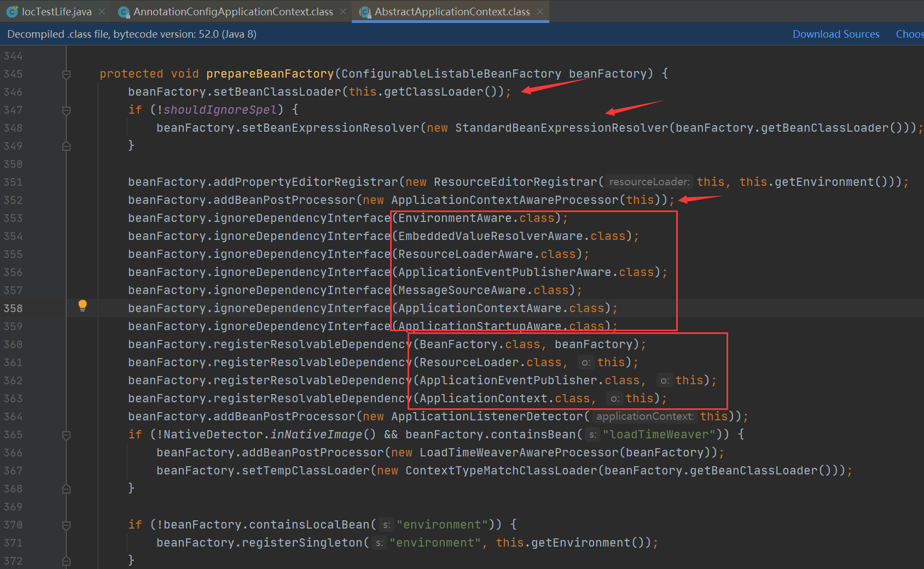Click ContextTypeMatchClassLoader class name

[502, 471]
